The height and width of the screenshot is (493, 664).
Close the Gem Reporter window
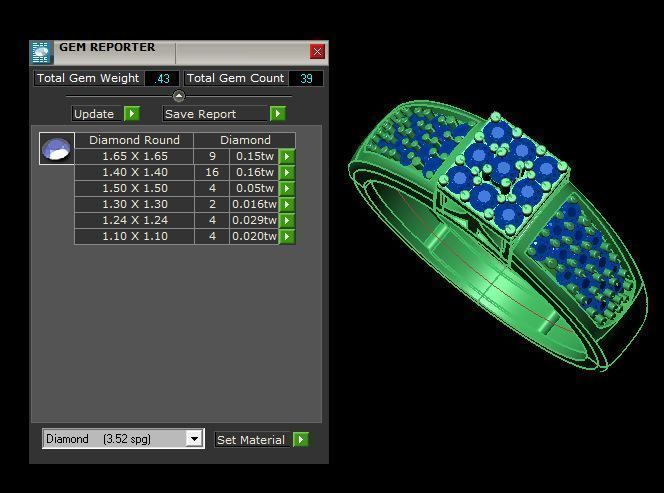pos(317,52)
